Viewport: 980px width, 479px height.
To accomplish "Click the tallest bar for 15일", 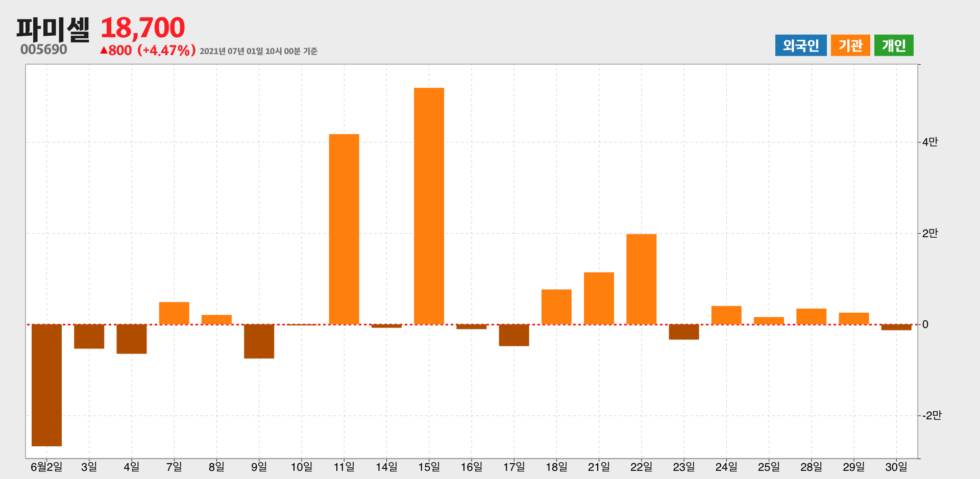I will (x=429, y=206).
